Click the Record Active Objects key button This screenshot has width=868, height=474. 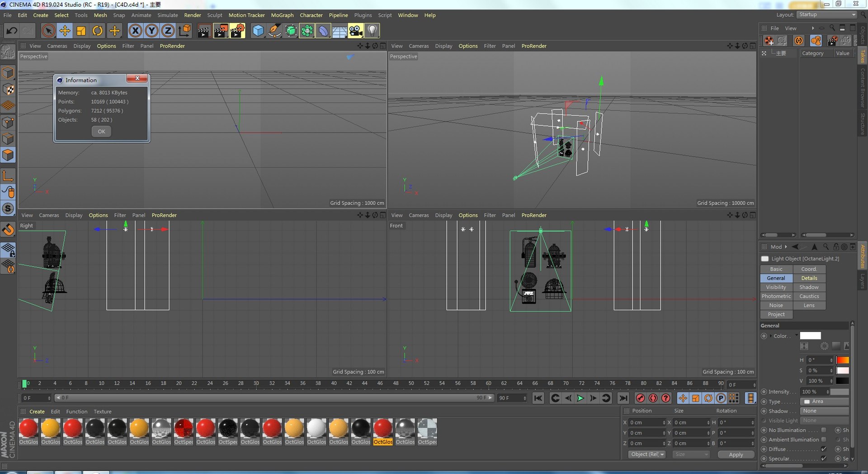pyautogui.click(x=640, y=398)
